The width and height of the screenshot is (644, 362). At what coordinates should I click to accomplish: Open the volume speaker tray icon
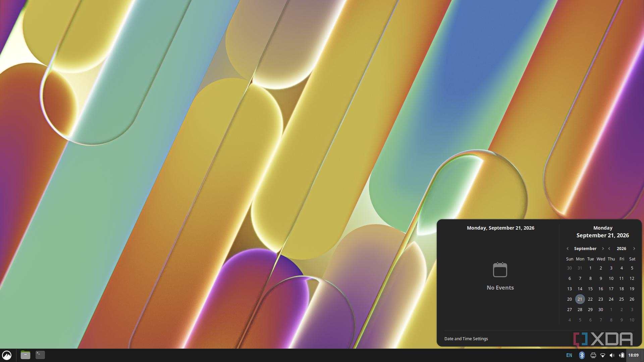612,355
